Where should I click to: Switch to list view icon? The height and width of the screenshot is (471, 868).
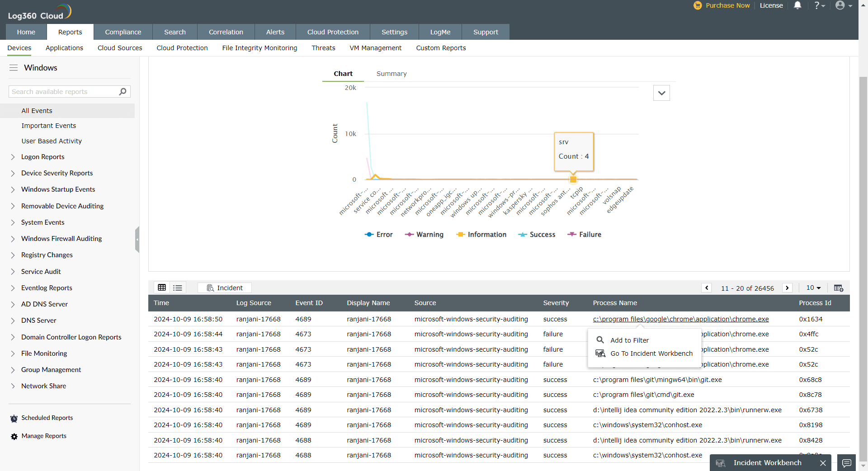coord(178,287)
